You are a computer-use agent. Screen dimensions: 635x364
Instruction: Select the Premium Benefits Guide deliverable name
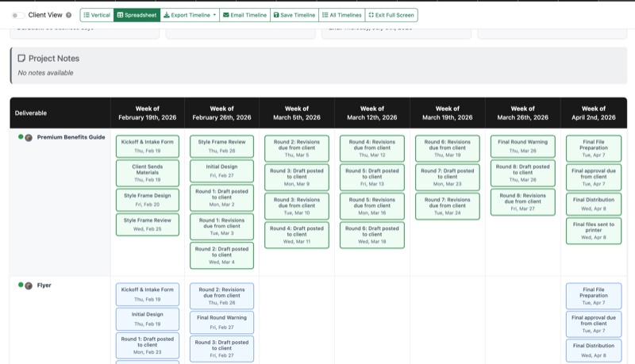coord(71,137)
